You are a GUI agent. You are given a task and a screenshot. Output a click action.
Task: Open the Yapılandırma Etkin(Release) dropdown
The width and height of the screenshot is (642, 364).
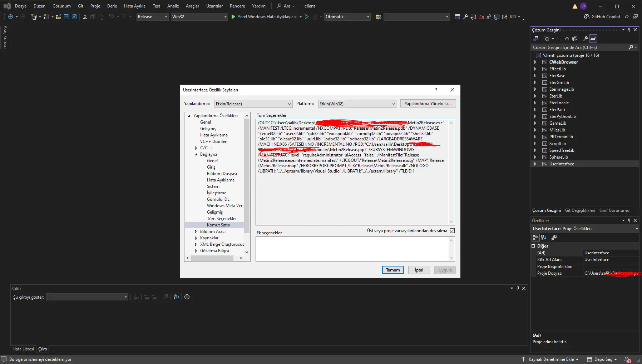coord(253,104)
